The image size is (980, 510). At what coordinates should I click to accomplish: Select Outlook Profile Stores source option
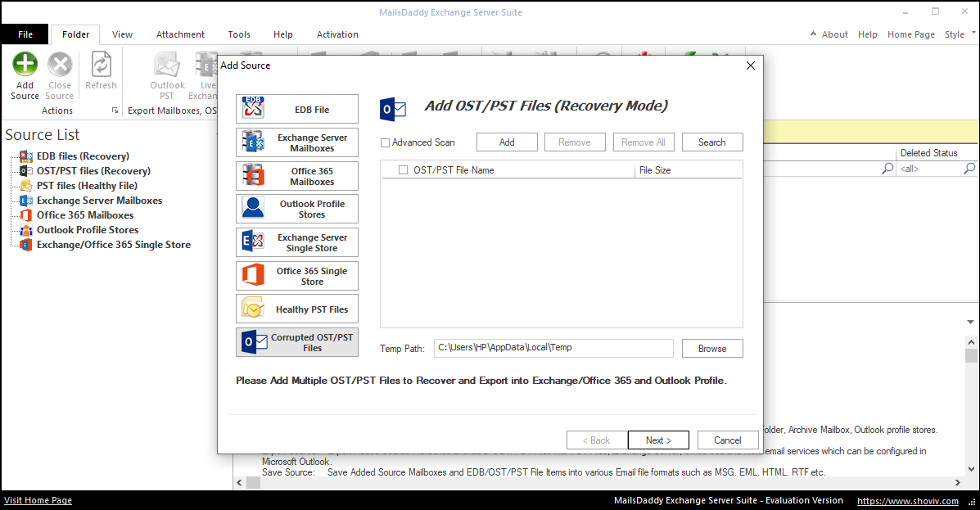click(297, 209)
